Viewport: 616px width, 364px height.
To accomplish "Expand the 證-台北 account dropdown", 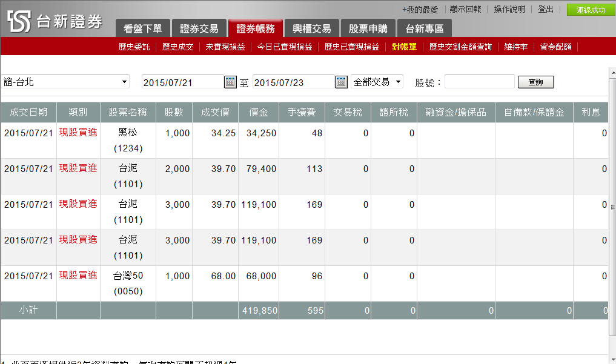I will coord(125,82).
